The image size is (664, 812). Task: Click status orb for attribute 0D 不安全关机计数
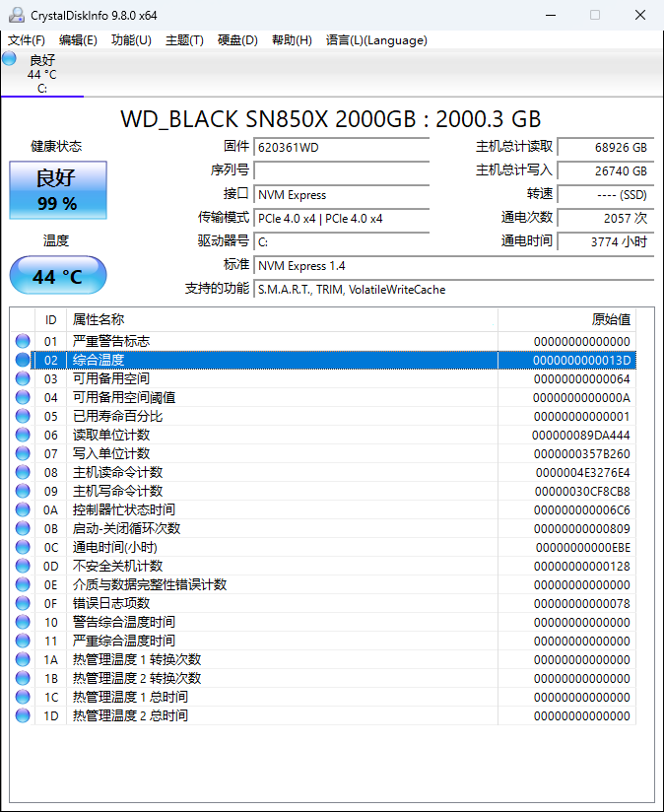click(x=23, y=566)
